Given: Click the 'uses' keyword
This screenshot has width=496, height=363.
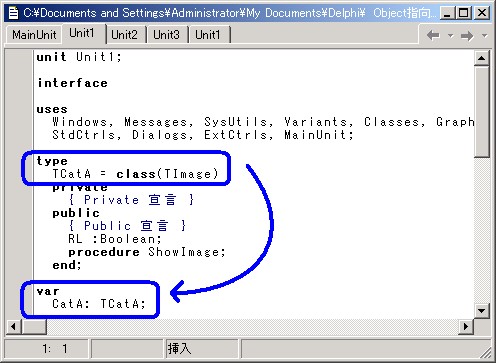Looking at the screenshot, I should (x=52, y=109).
